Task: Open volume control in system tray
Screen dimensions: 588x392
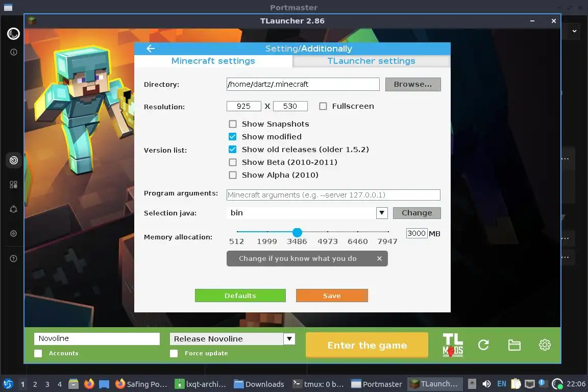Action: (486, 384)
